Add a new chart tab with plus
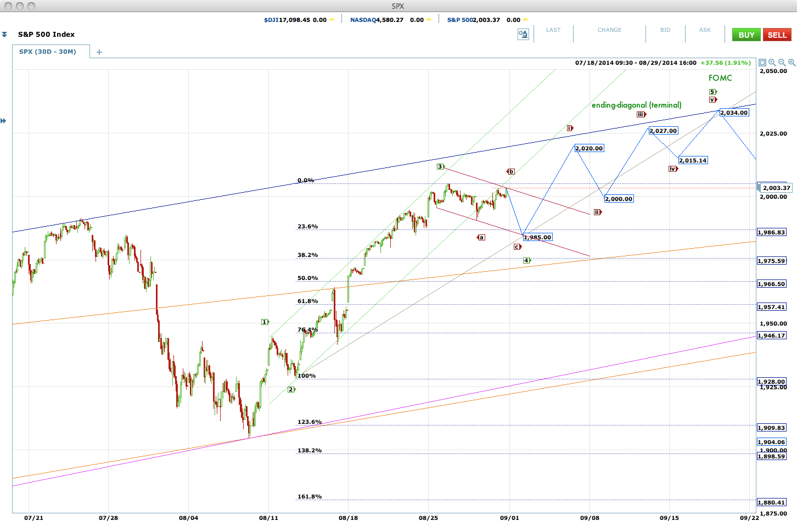 (x=99, y=52)
